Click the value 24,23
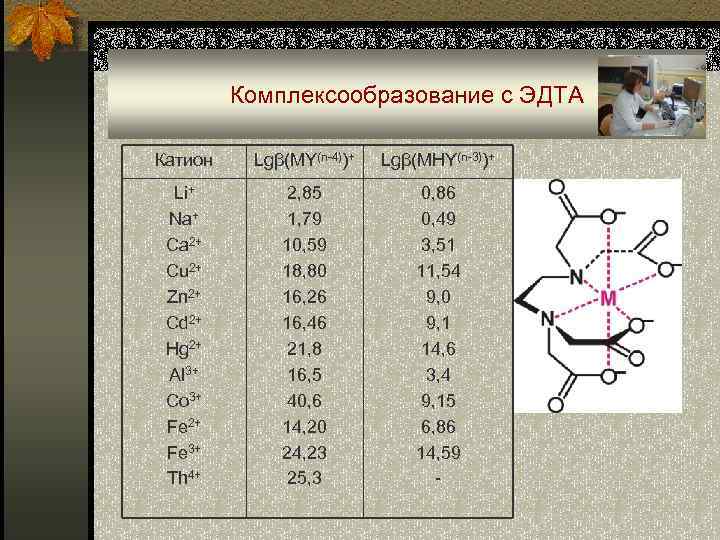The width and height of the screenshot is (720, 540). coord(304,453)
